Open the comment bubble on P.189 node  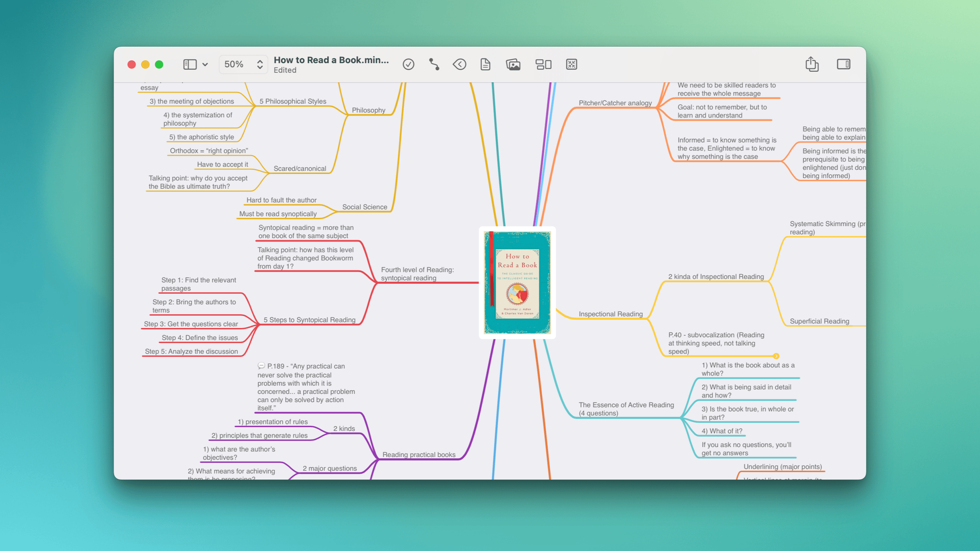pos(261,366)
